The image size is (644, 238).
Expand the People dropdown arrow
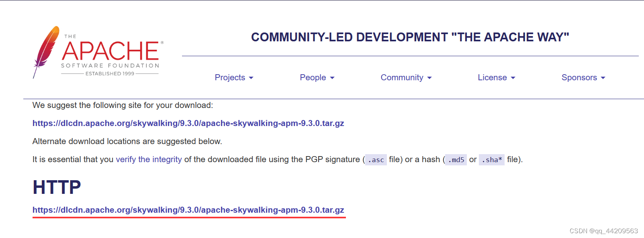(x=332, y=78)
